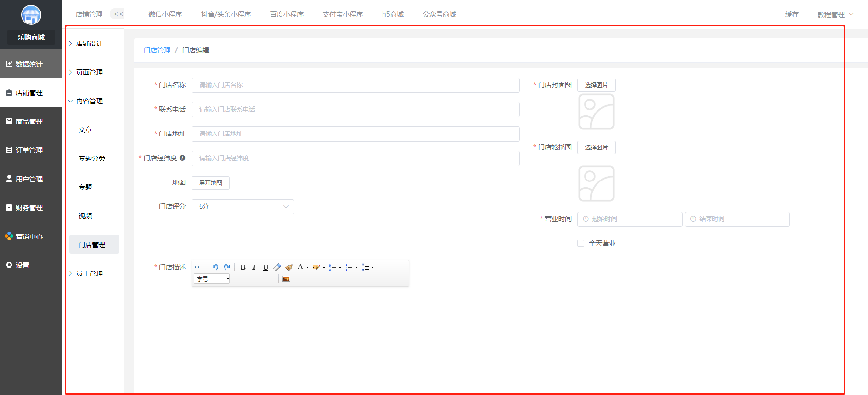Open 数据统计 in the left sidebar

click(x=31, y=64)
